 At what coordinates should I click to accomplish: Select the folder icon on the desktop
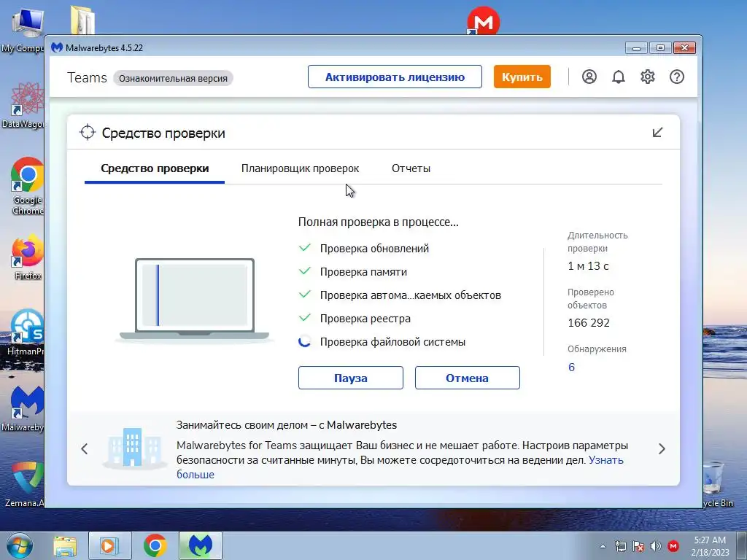click(82, 20)
